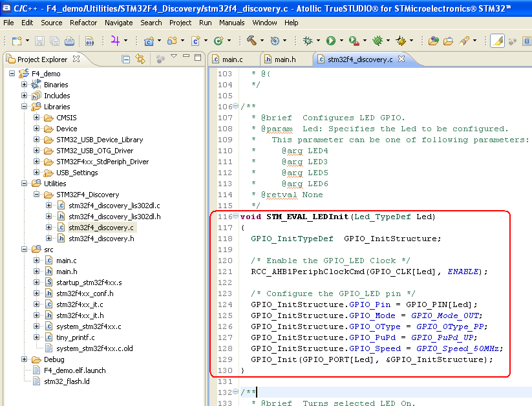The image size is (532, 406).
Task: Click the new C source file icon
Action: click(195, 41)
